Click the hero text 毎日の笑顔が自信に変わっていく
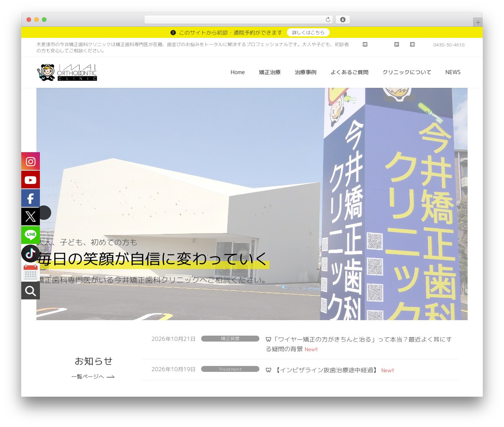 click(x=152, y=259)
